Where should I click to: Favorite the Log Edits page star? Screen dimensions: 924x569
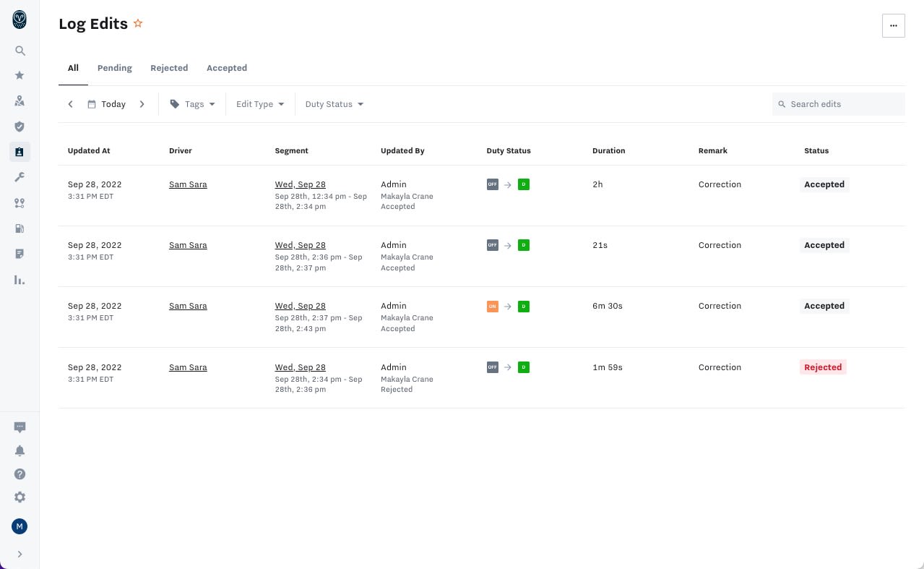click(x=138, y=24)
